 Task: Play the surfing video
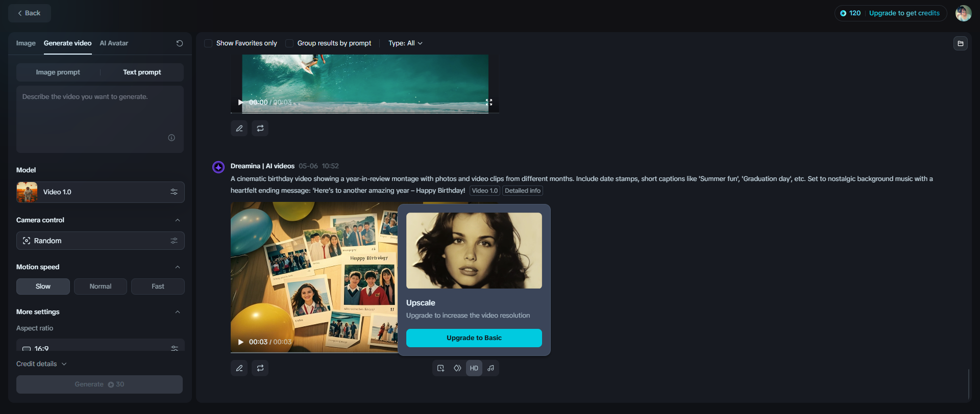tap(240, 102)
